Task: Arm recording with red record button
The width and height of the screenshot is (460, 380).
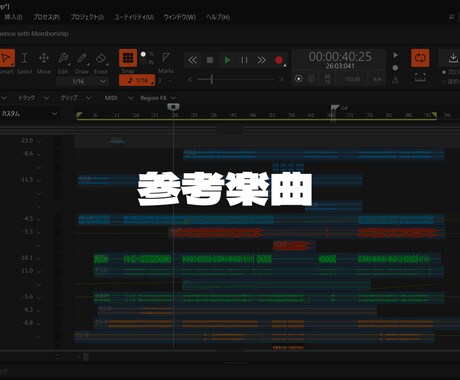Action: coord(279,60)
